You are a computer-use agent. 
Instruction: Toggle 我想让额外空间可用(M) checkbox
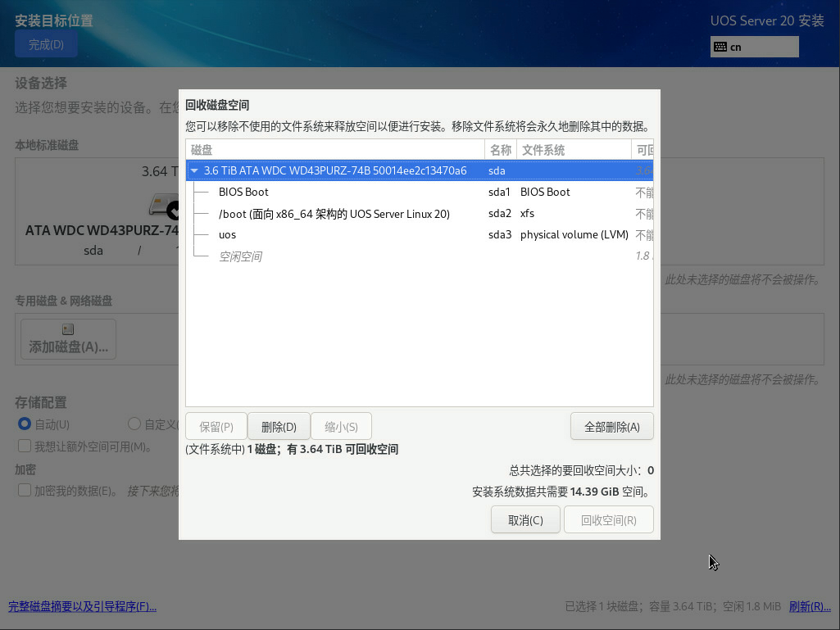24,446
